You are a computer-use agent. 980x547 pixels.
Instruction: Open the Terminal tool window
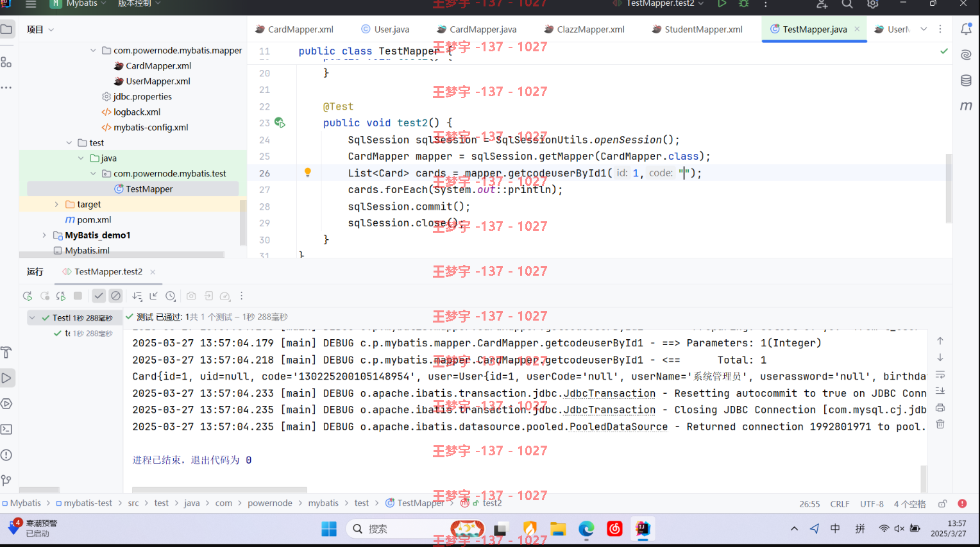click(x=6, y=429)
